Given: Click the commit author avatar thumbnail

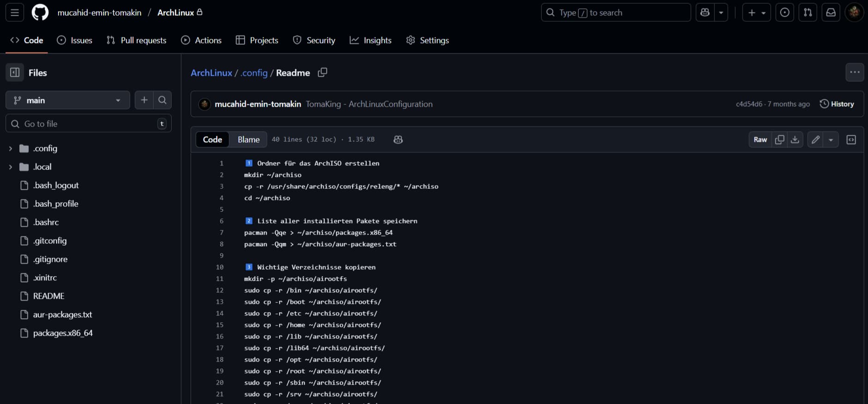Looking at the screenshot, I should tap(204, 104).
